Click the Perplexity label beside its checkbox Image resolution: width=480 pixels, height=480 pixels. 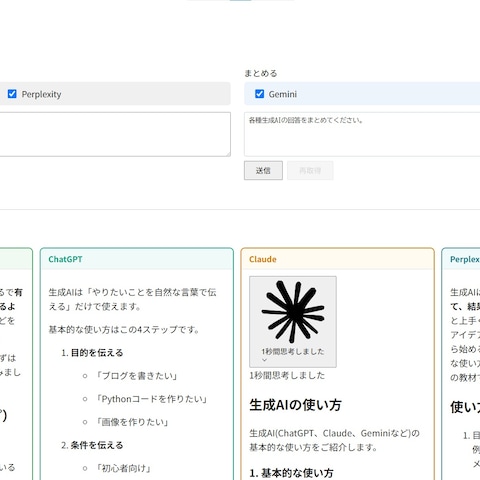(41, 94)
